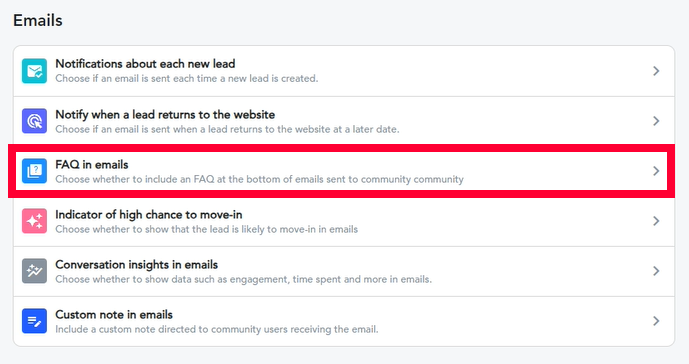The width and height of the screenshot is (689, 364).
Task: Click the pink sparkle move-in indicator icon
Action: 34,221
